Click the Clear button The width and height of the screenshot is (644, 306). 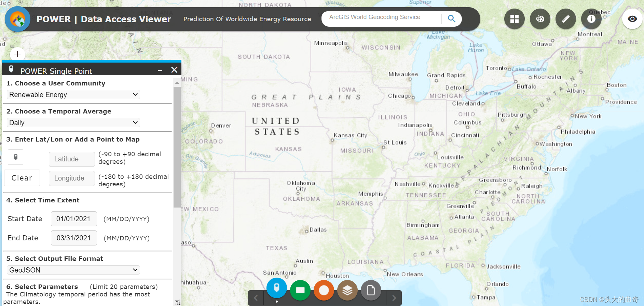click(x=22, y=178)
